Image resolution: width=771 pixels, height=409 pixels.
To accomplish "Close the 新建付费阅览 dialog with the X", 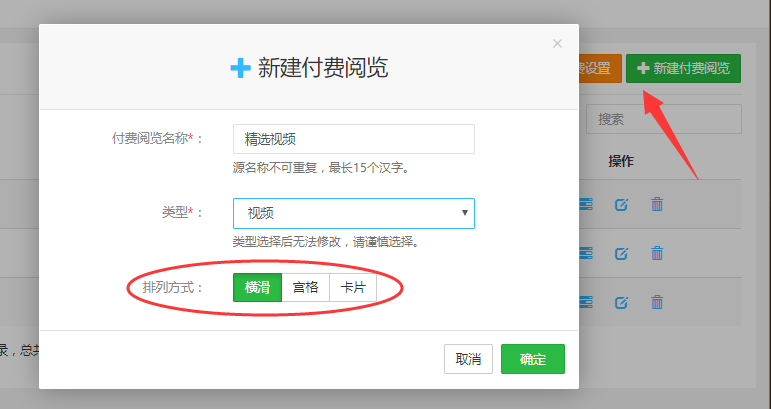I will coord(557,43).
